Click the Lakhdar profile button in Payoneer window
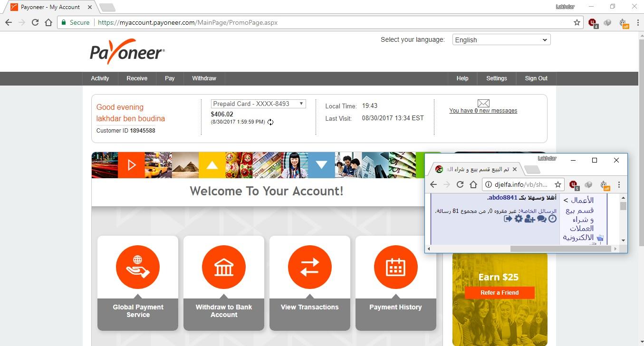 (565, 7)
